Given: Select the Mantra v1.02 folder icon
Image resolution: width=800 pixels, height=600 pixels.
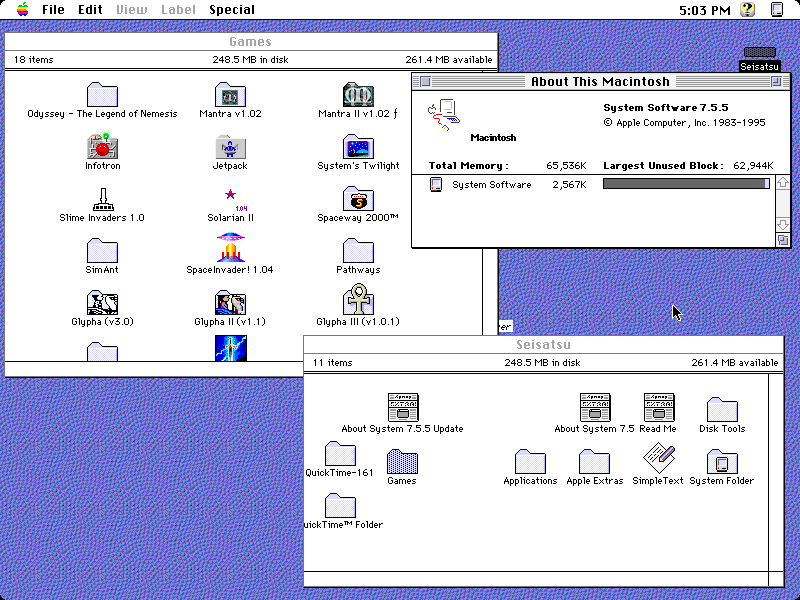Looking at the screenshot, I should [x=230, y=95].
